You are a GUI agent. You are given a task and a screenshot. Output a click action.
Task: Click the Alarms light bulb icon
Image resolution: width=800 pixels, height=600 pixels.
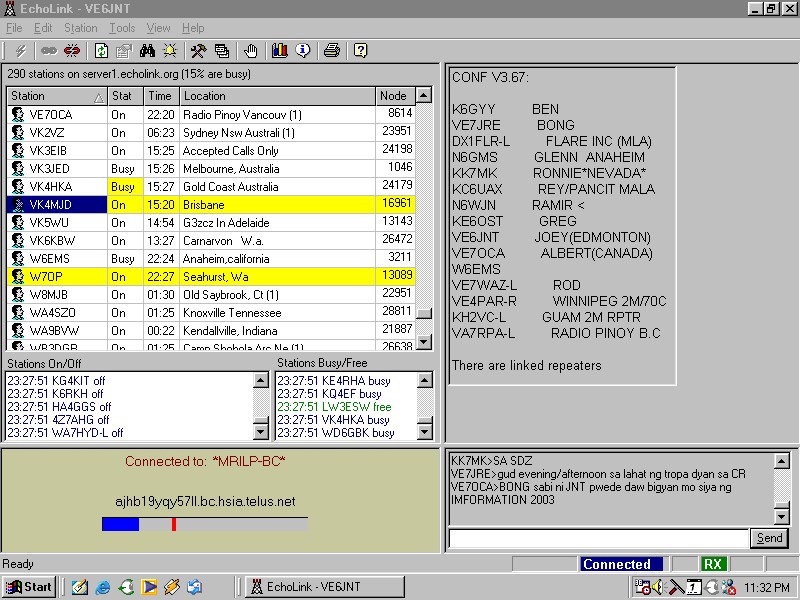coord(170,50)
